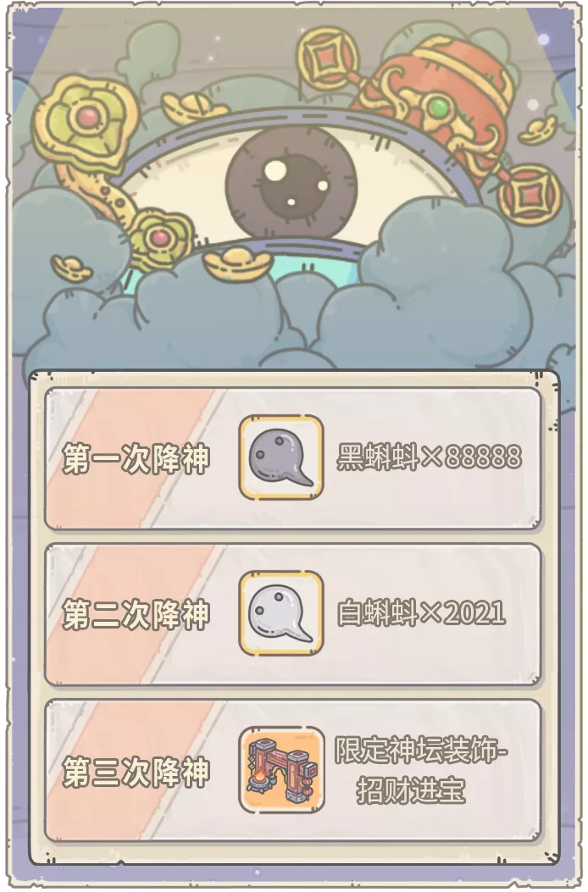The image size is (588, 892).
Task: Click the gold ingot below the eye
Action: pyautogui.click(x=238, y=262)
